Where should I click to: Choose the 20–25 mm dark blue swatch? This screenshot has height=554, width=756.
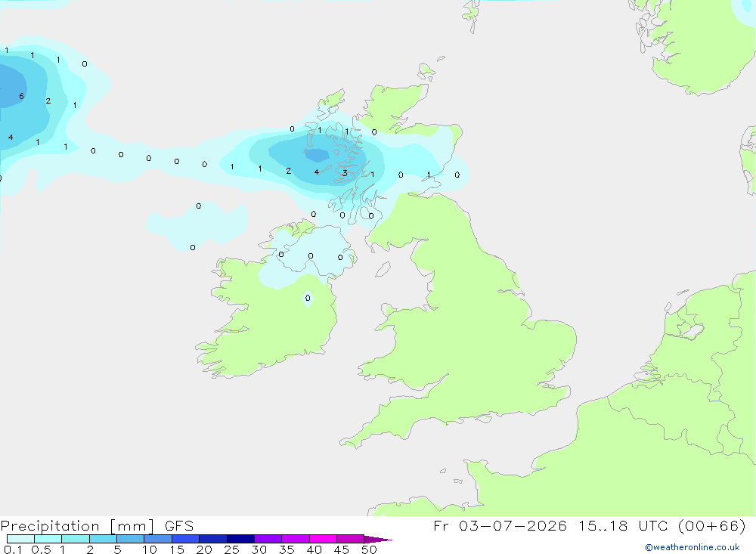(212, 539)
